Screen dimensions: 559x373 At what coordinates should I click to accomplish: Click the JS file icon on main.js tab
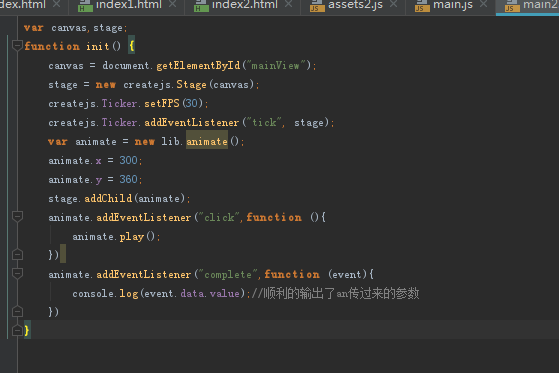pos(422,6)
